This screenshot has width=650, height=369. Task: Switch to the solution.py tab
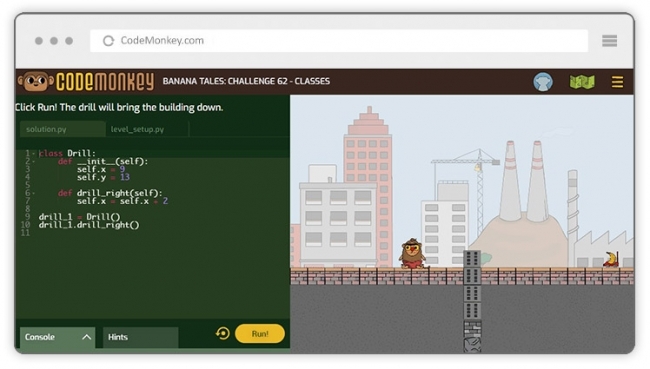pyautogui.click(x=62, y=129)
